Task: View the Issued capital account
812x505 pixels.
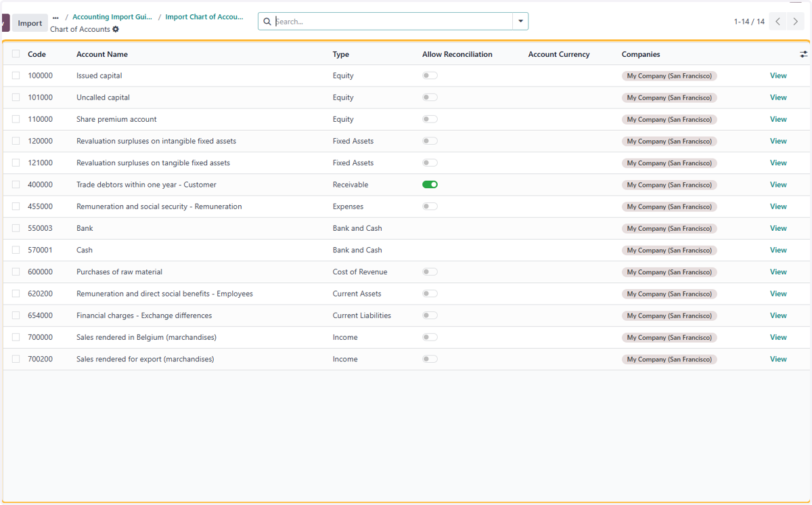Action: (778, 76)
